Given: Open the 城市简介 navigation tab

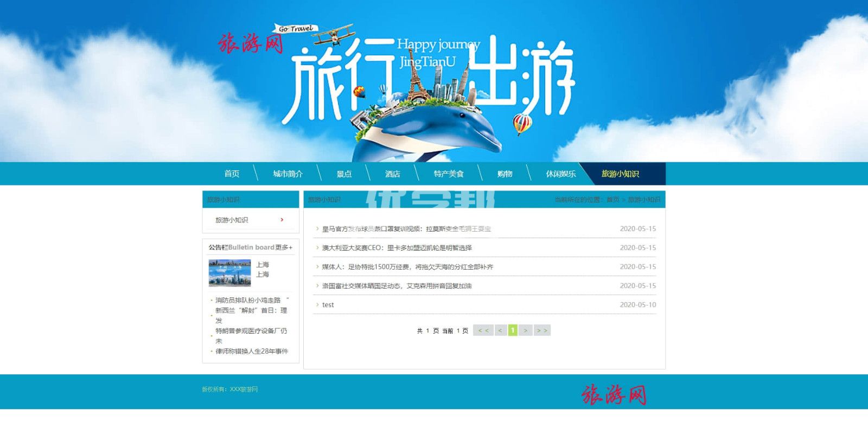Looking at the screenshot, I should click(288, 174).
